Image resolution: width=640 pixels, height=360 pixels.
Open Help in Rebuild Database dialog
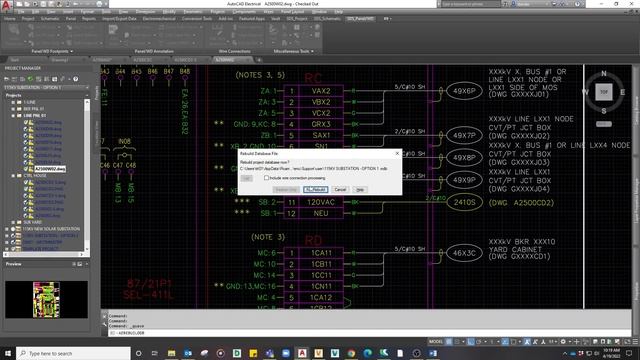pyautogui.click(x=360, y=189)
